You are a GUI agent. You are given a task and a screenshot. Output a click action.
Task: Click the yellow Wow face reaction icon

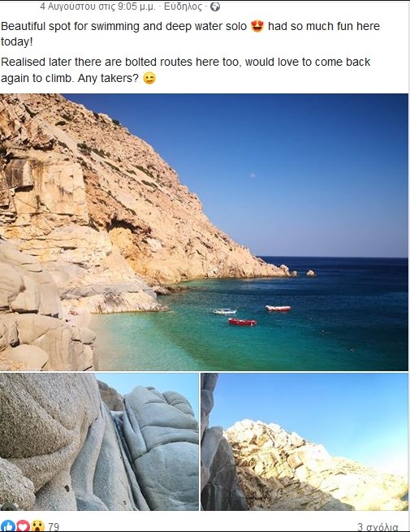click(37, 526)
